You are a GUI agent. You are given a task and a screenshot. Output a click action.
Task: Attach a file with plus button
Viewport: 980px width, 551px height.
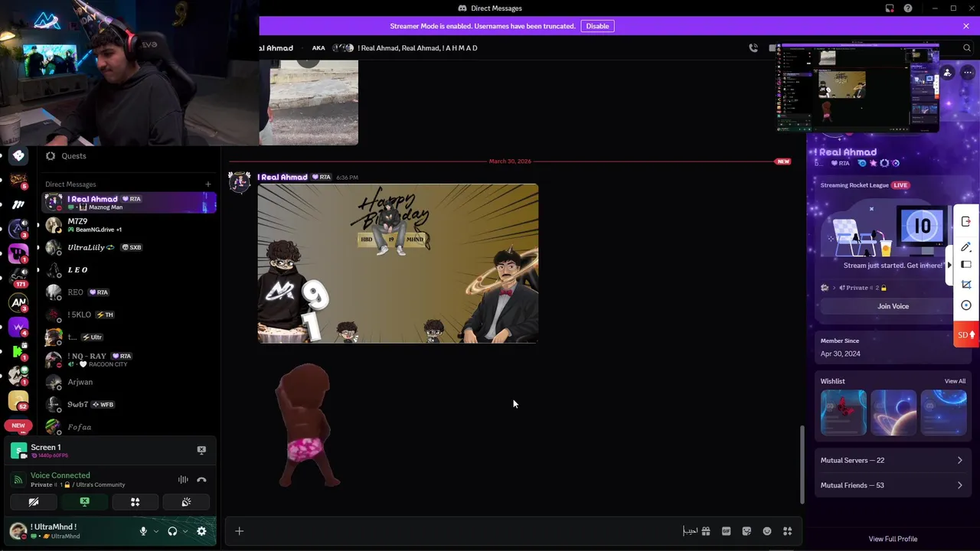tap(239, 531)
